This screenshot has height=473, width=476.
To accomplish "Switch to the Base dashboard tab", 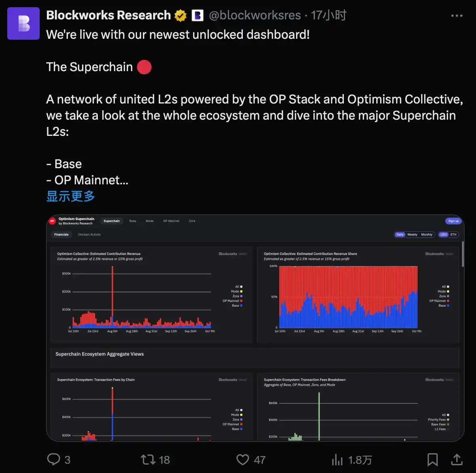I will click(x=133, y=221).
